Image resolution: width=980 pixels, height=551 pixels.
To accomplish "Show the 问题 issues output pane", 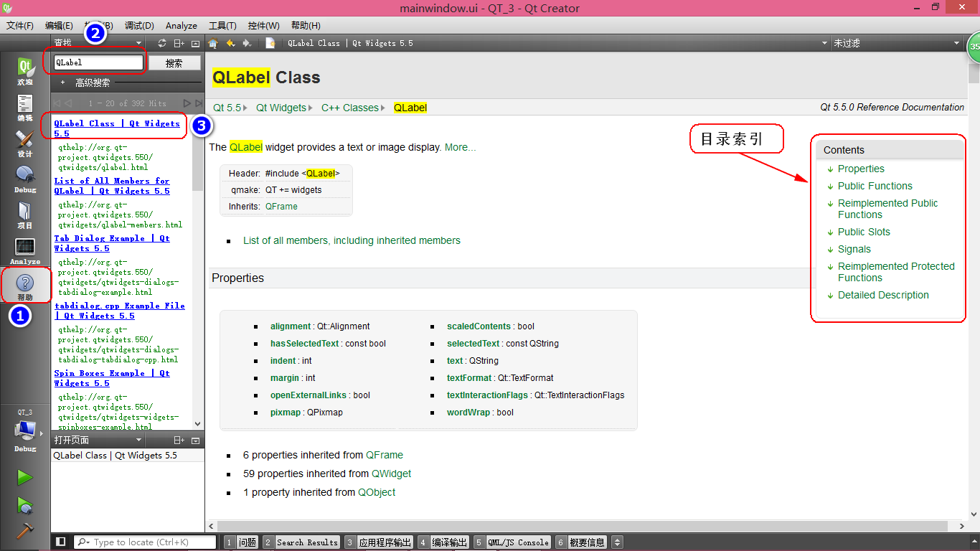I will (241, 542).
